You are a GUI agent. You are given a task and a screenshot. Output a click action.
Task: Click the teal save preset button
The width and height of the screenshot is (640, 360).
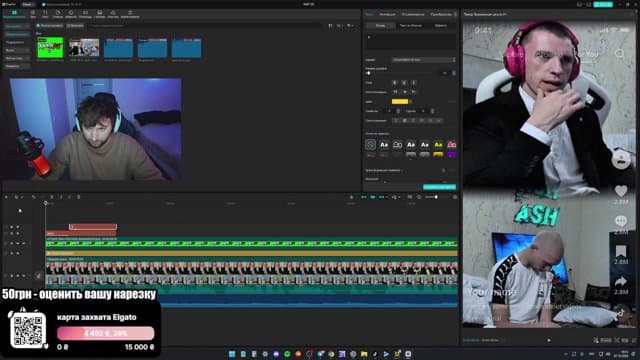[x=440, y=187]
